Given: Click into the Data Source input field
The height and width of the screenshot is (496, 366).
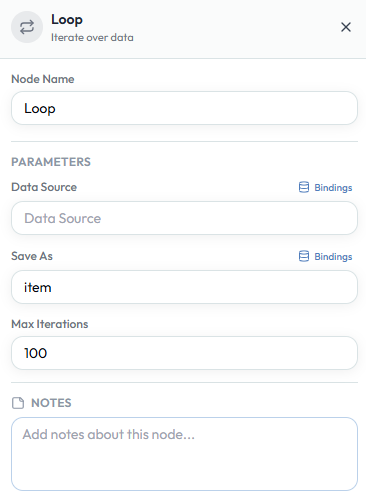Looking at the screenshot, I should point(184,218).
